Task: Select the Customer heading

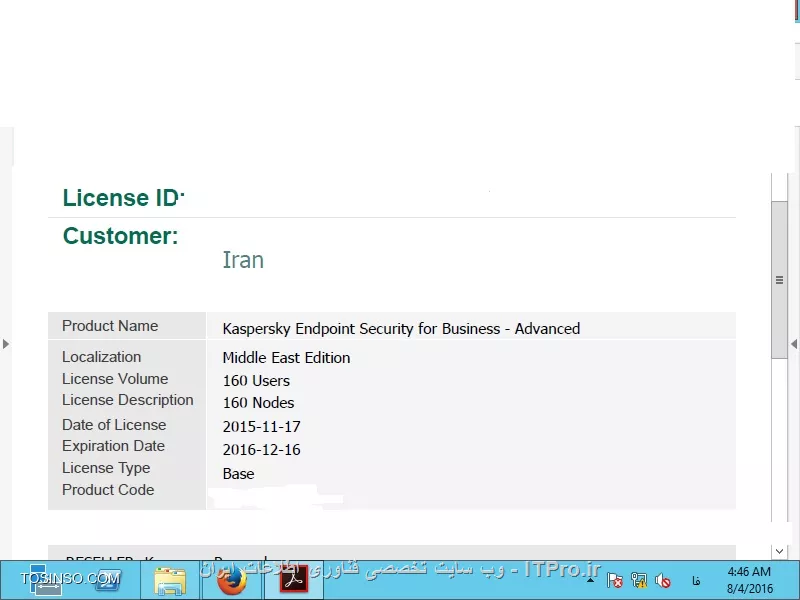Action: click(120, 236)
